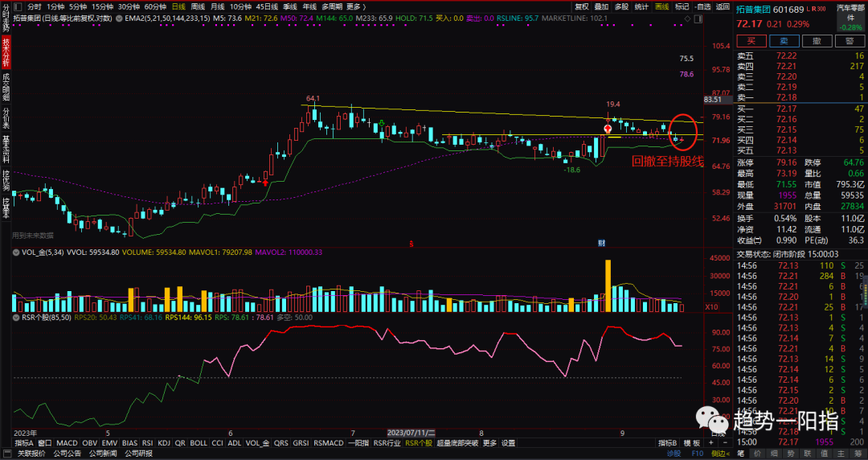Click the diamond icon at chart top right
Viewport: 868px width, 460px height.
pos(687,18)
